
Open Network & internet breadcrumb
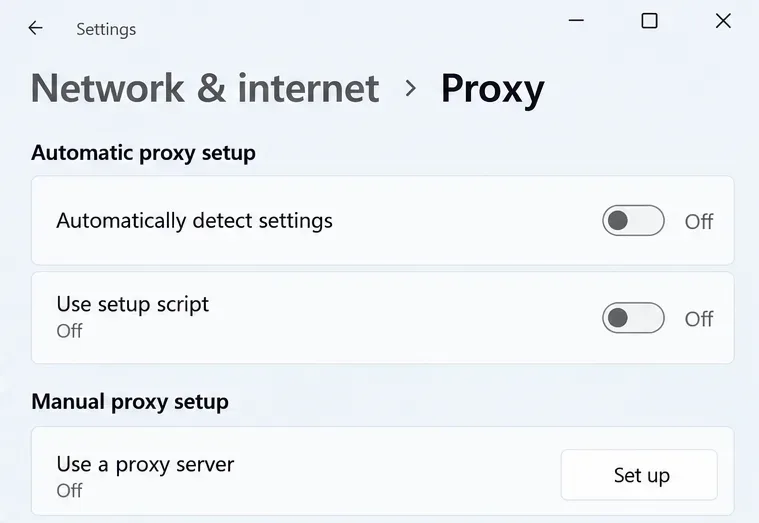(205, 88)
